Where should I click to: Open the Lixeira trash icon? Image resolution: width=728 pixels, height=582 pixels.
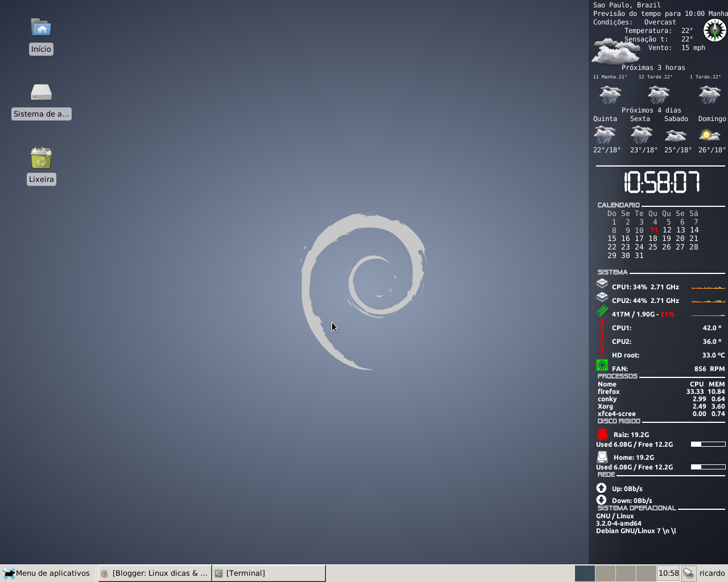pyautogui.click(x=41, y=157)
